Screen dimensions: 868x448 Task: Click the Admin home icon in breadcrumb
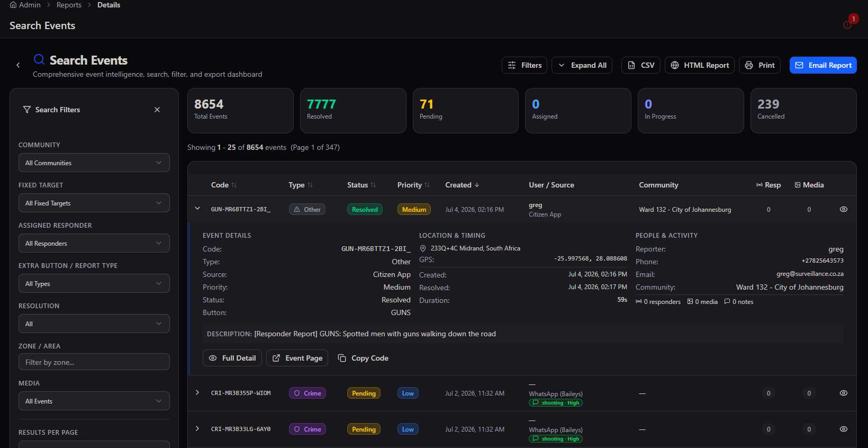tap(13, 5)
